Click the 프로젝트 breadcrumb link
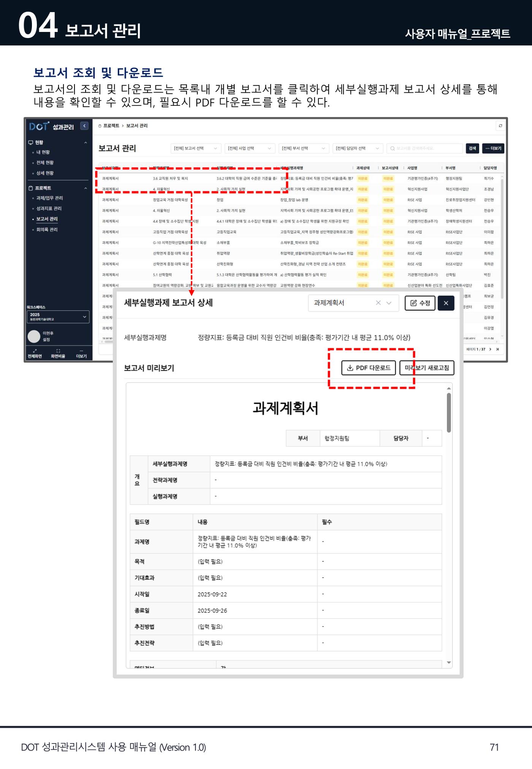Screen dimensions: 532x769 [111, 126]
